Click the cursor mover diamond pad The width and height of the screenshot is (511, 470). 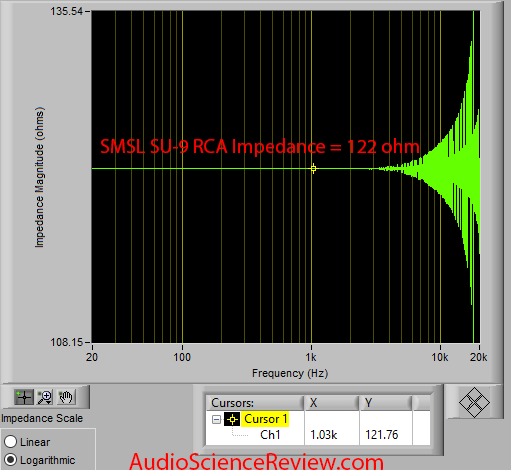click(474, 402)
